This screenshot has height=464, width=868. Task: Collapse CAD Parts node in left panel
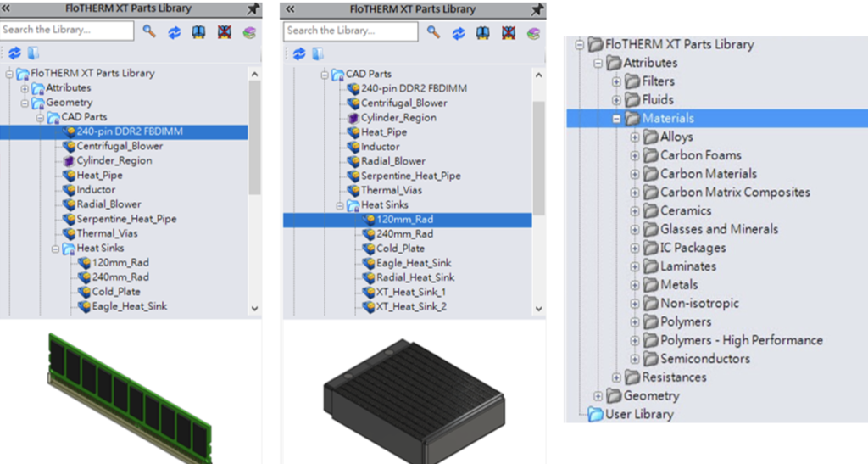[x=40, y=118]
